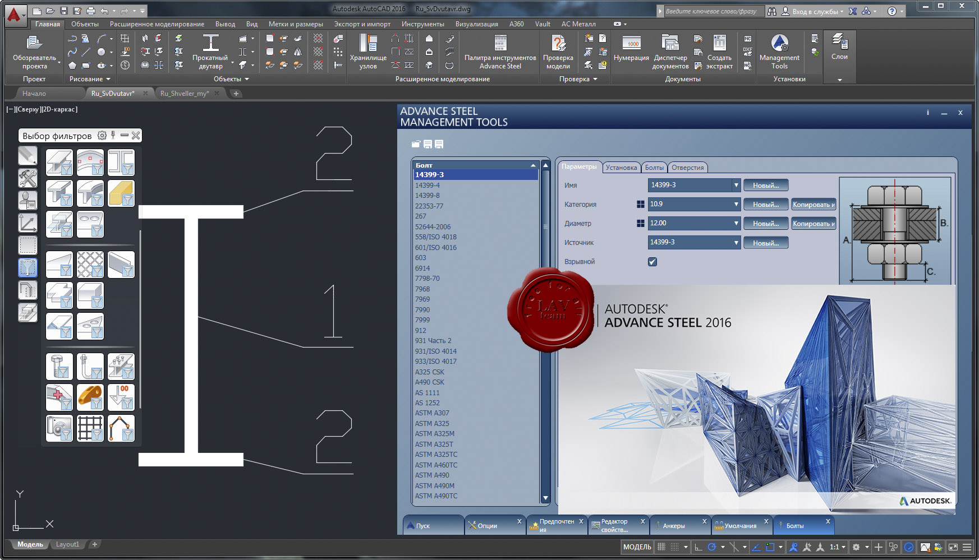The height and width of the screenshot is (560, 979).
Task: Switch to Layout1 tab
Action: tap(67, 544)
